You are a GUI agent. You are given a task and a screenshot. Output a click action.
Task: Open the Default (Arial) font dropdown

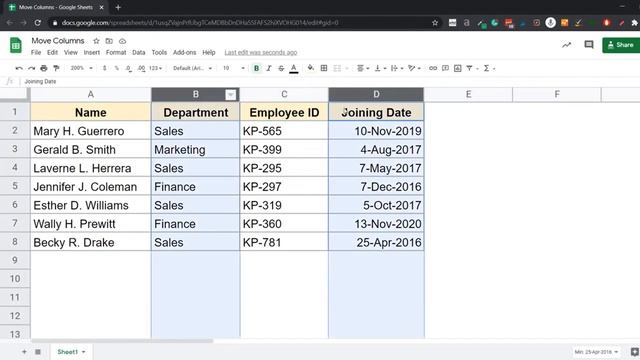[x=192, y=68]
